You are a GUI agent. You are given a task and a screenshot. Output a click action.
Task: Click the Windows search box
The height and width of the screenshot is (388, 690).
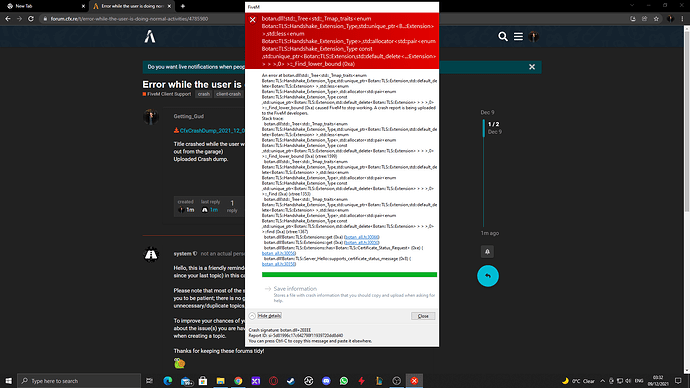pyautogui.click(x=79, y=381)
